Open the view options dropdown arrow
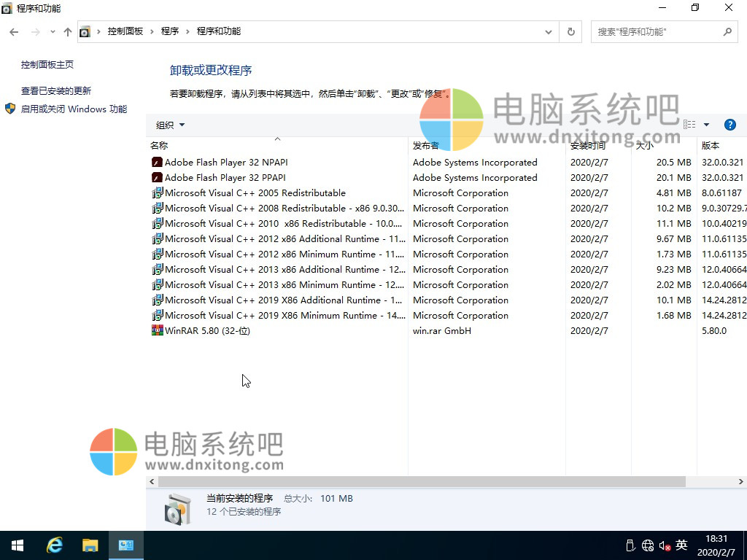 tap(706, 125)
